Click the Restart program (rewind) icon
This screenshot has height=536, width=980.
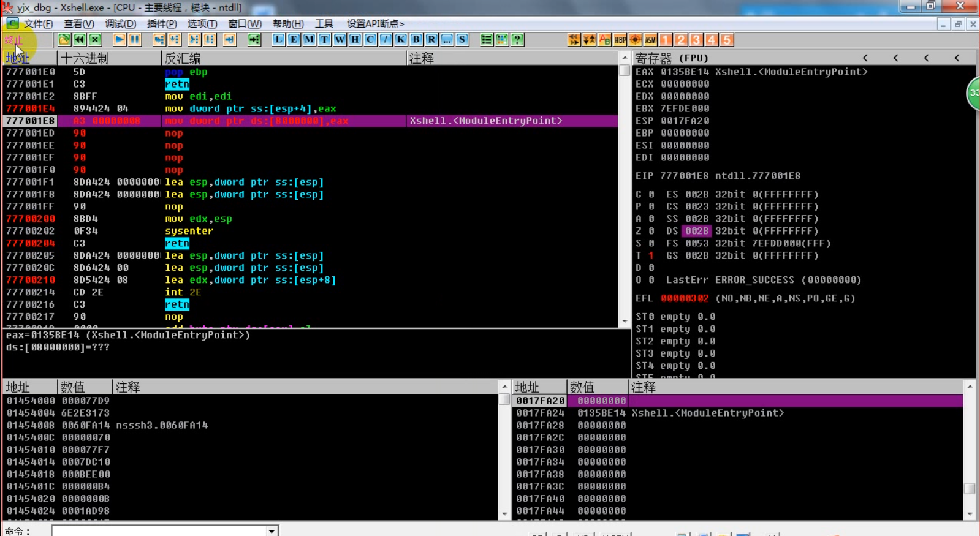(80, 40)
